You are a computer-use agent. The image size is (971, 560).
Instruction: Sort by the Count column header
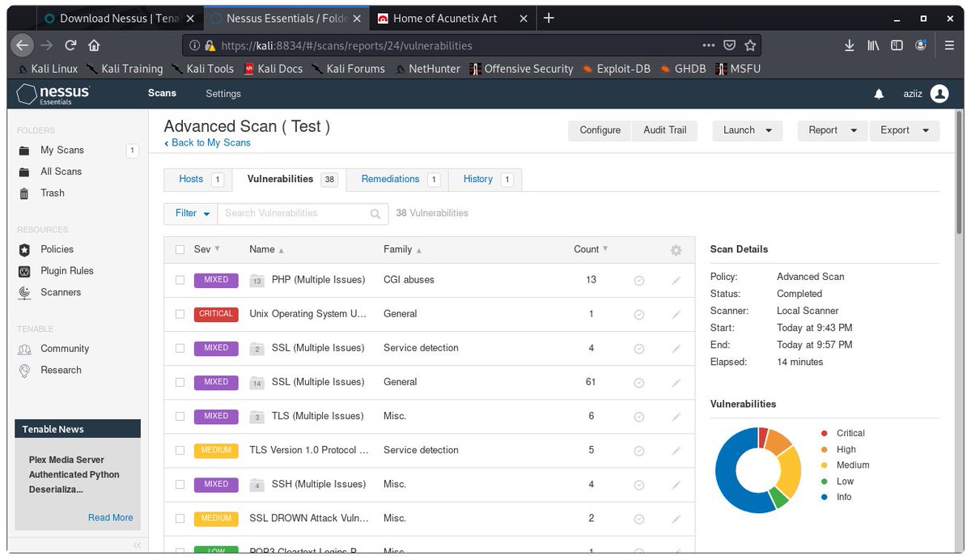(591, 249)
